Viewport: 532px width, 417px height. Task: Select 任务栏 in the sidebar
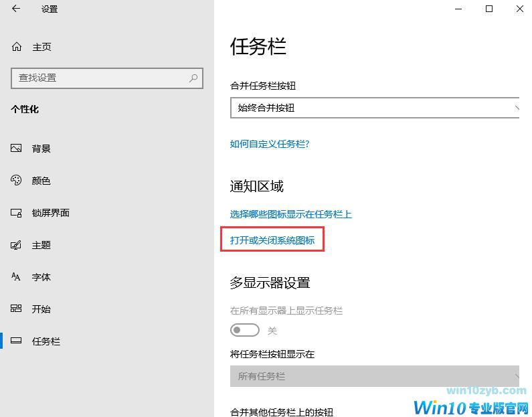[x=46, y=341]
